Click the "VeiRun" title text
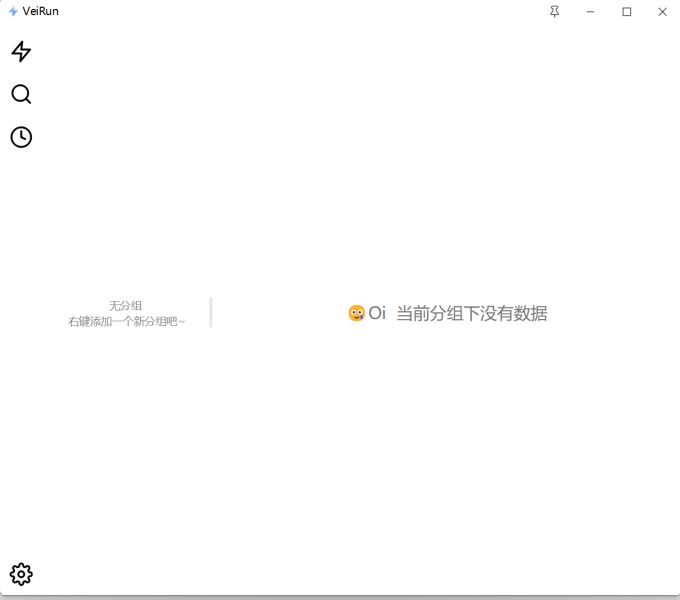 [x=40, y=11]
